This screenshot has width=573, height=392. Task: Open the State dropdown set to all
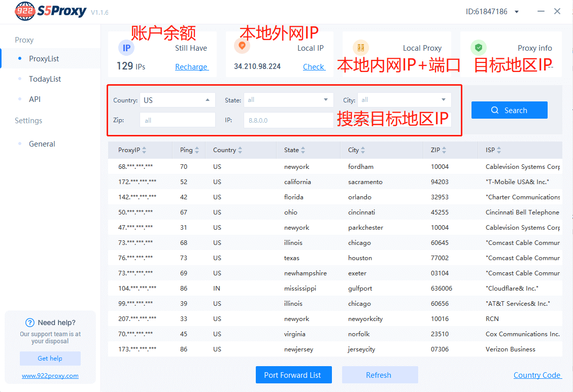click(x=288, y=100)
